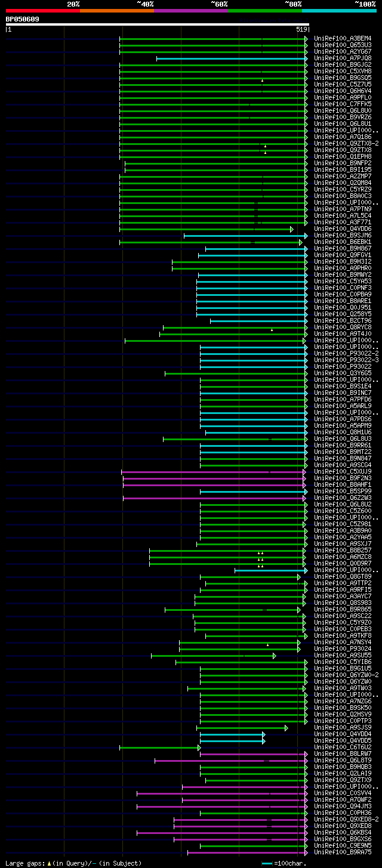
Task: Open hit UniRef100_Q8RYC8
Action: point(343,328)
